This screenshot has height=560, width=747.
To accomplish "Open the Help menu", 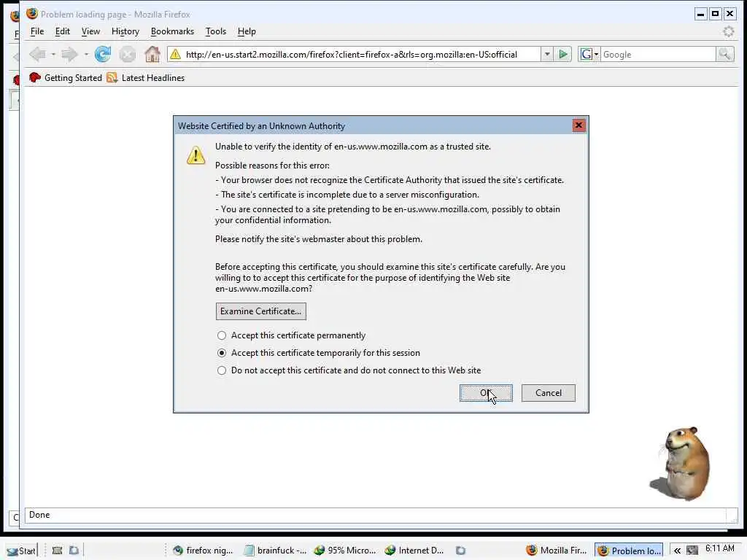I will pos(247,31).
